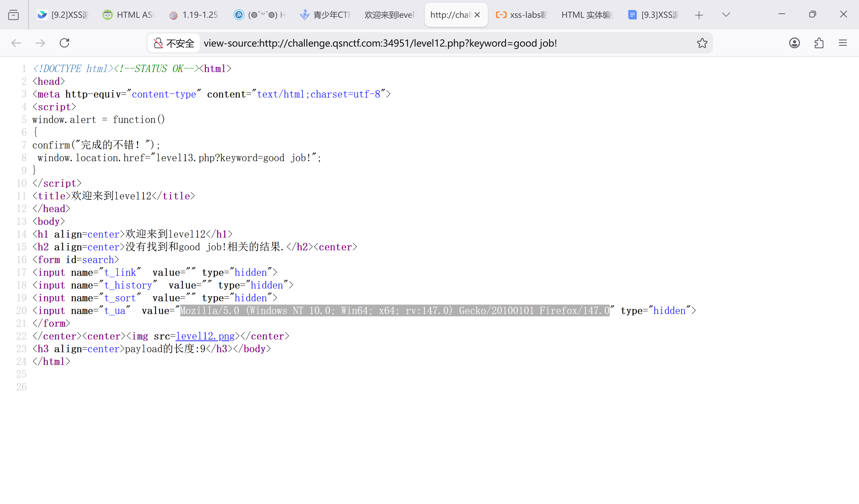The width and height of the screenshot is (859, 504).
Task: Click the forward navigation arrow
Action: tap(40, 43)
